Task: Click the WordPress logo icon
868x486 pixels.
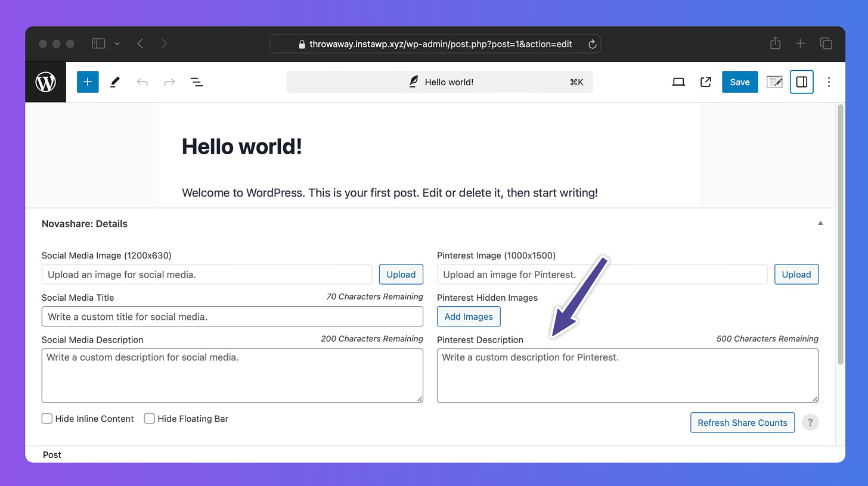Action: click(x=45, y=82)
